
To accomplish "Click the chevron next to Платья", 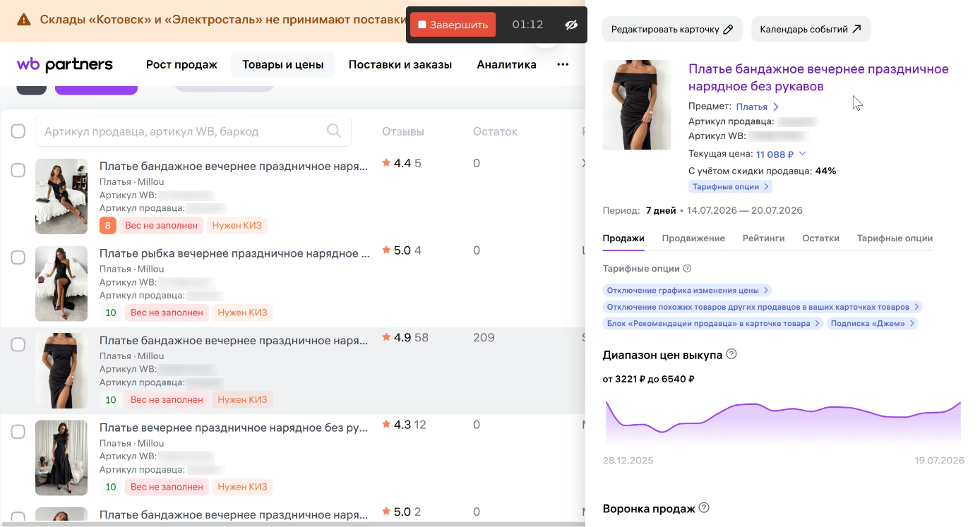I will click(776, 107).
